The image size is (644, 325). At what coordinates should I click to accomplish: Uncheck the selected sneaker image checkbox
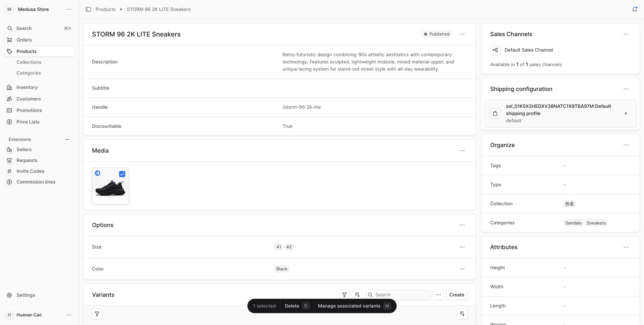pos(122,174)
